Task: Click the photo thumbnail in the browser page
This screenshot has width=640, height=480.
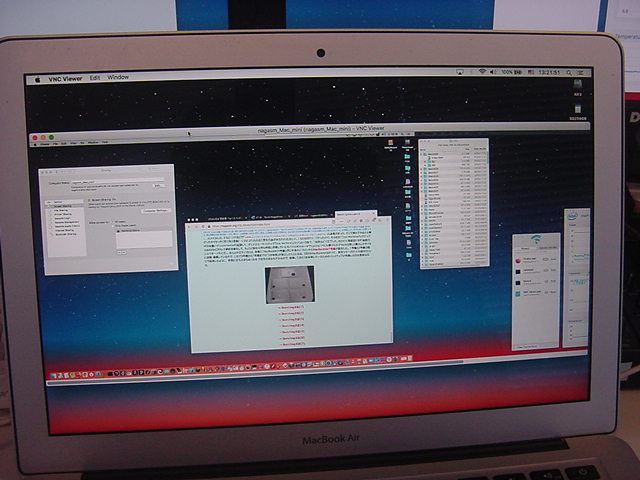Action: pos(289,284)
